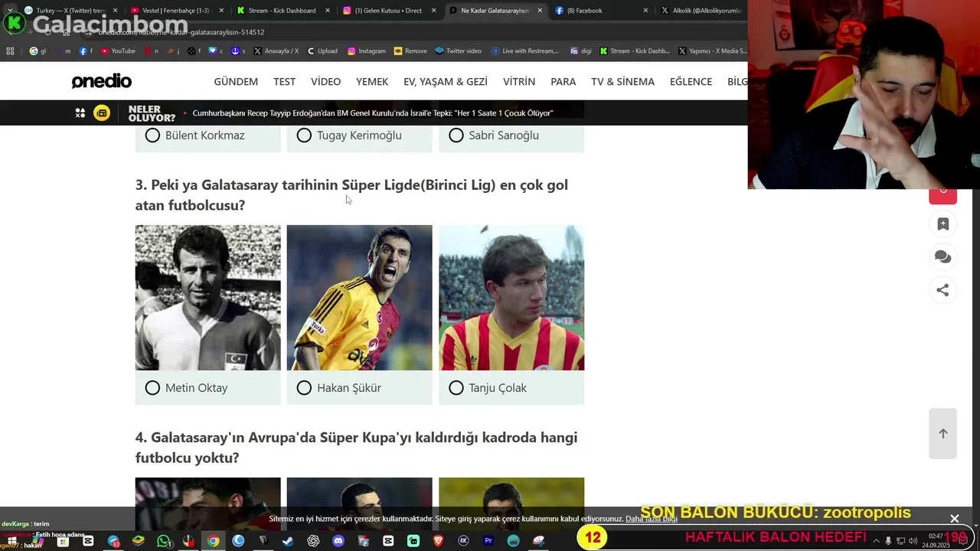The width and height of the screenshot is (980, 551).
Task: Open Telegram from the taskbar
Action: pos(113,541)
